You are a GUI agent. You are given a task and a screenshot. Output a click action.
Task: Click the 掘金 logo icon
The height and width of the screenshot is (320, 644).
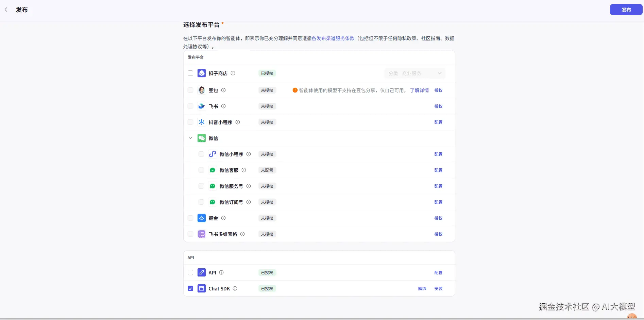[202, 218]
